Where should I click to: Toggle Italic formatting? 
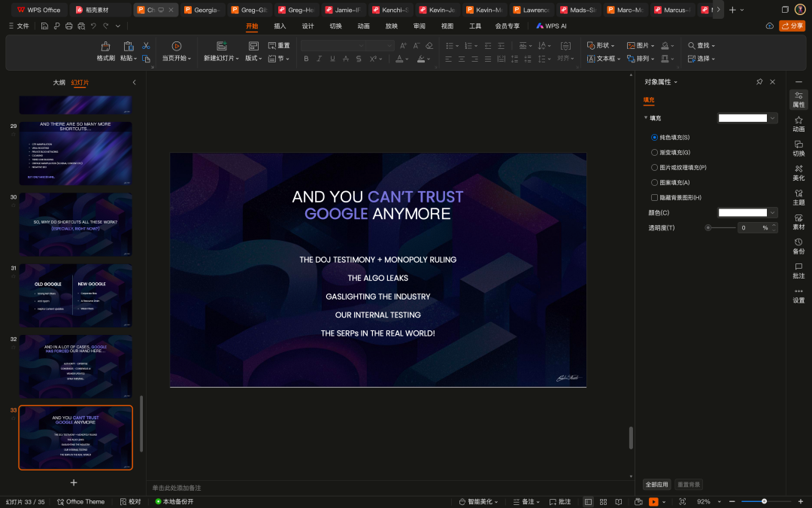tap(319, 59)
